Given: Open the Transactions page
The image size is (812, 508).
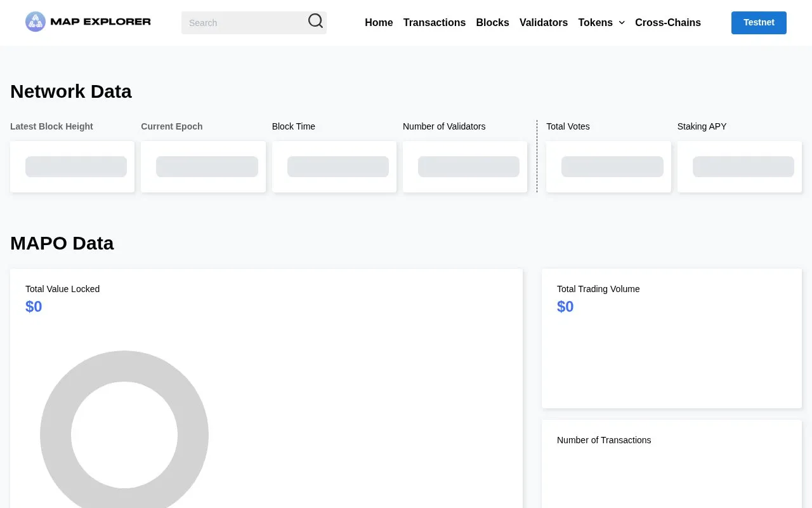Looking at the screenshot, I should (435, 23).
